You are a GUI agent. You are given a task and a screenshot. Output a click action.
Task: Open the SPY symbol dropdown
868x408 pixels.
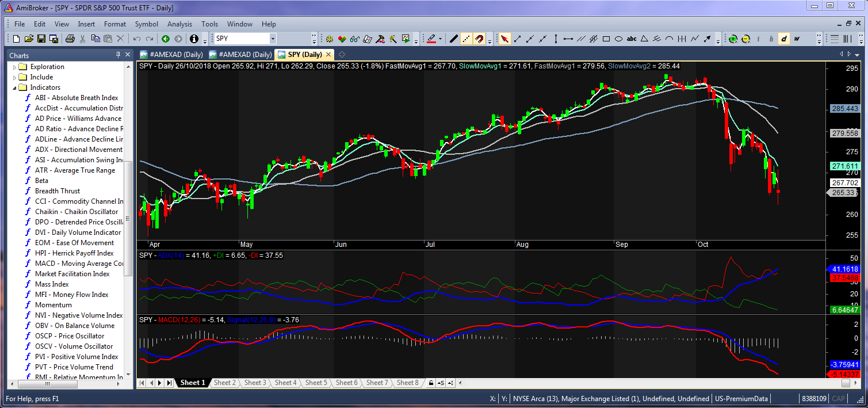pyautogui.click(x=273, y=39)
